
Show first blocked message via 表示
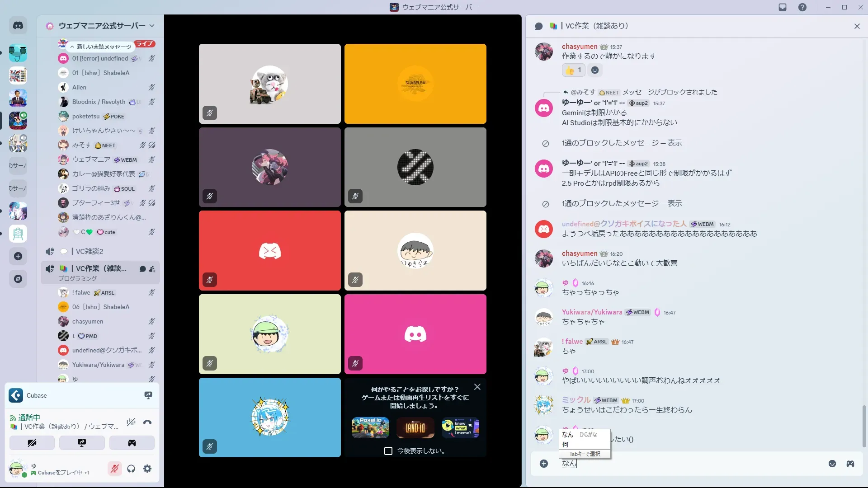pos(675,143)
